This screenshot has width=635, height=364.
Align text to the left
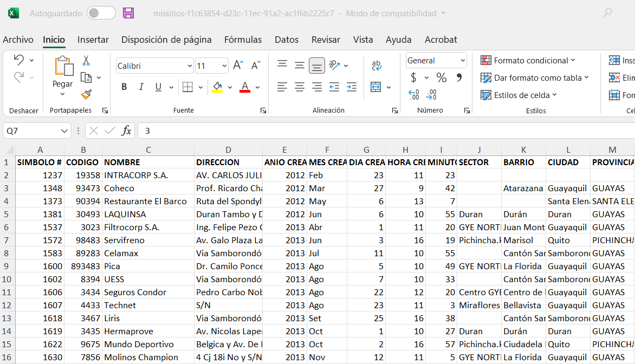tap(282, 87)
